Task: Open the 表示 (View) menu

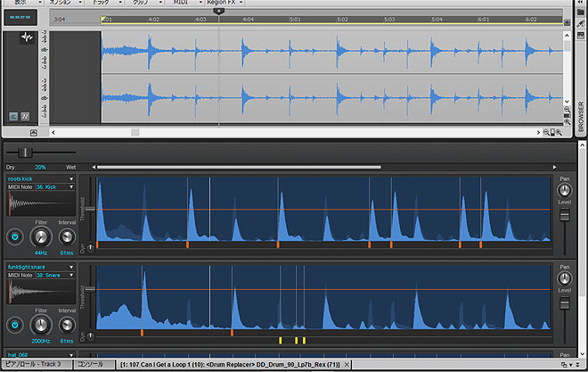Action: tap(23, 3)
